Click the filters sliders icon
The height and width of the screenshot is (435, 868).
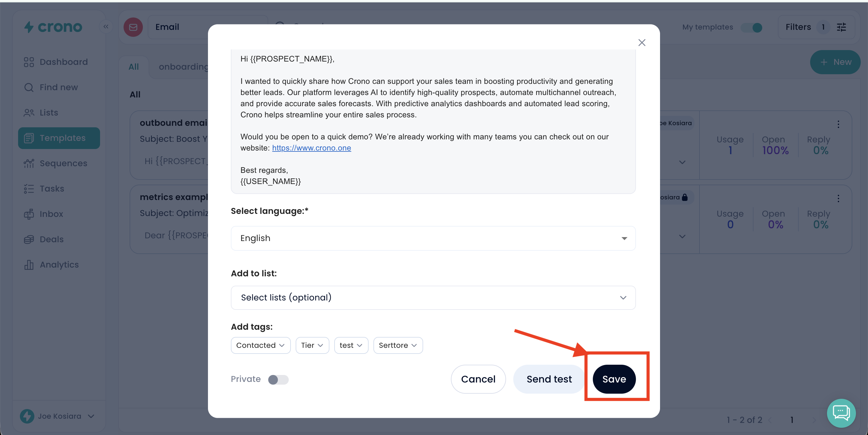[841, 27]
